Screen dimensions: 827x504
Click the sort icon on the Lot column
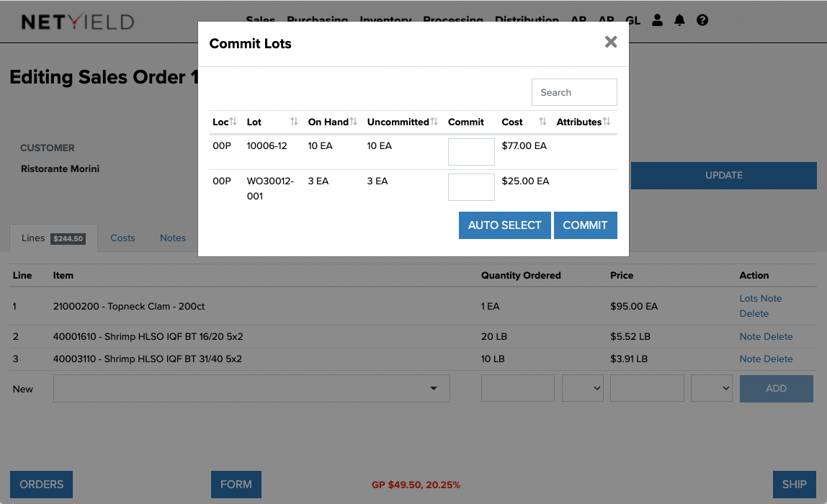tap(295, 122)
